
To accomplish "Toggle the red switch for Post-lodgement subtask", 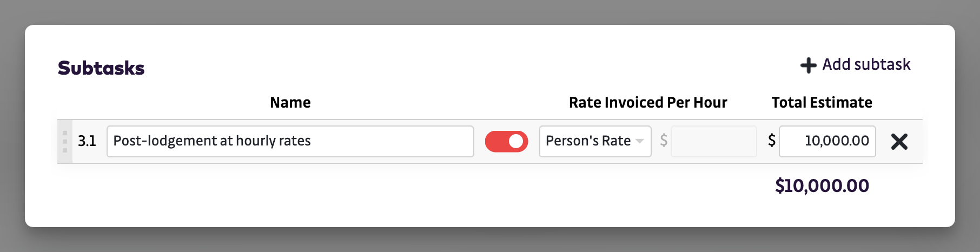I will pos(506,142).
